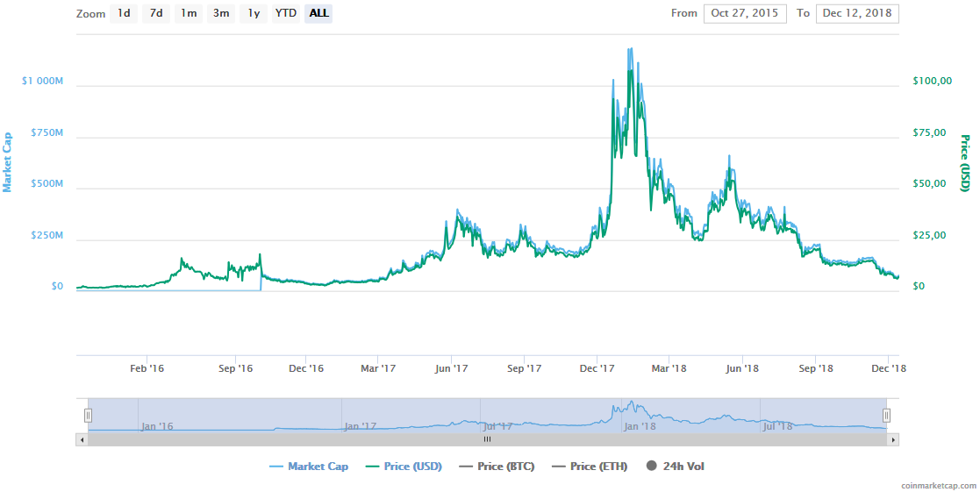Image resolution: width=980 pixels, height=499 pixels.
Task: Click the Dec '17 x-axis label
Action: [597, 369]
